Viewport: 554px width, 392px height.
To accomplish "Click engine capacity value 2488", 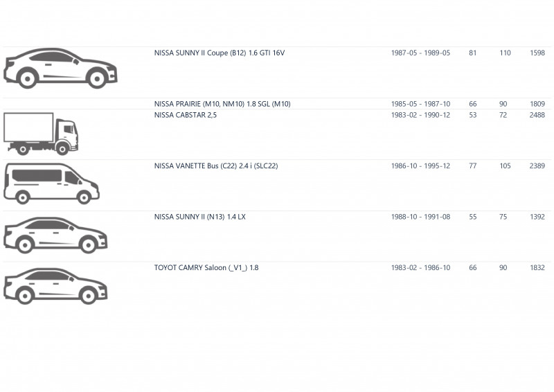I will click(537, 115).
